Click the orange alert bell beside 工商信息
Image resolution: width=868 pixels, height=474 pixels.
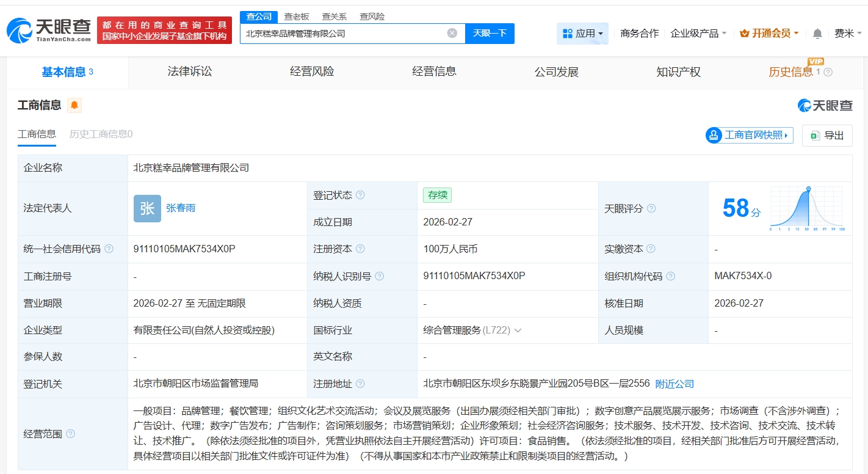point(74,106)
